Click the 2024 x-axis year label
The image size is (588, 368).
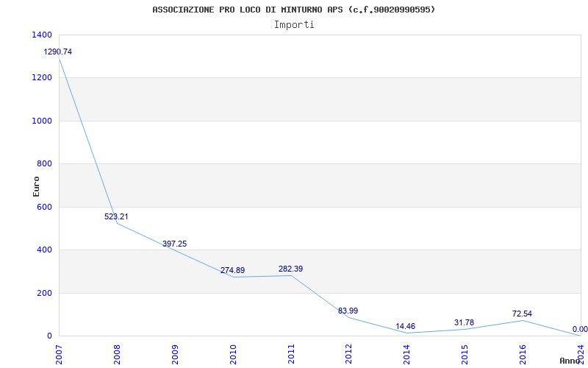click(581, 355)
